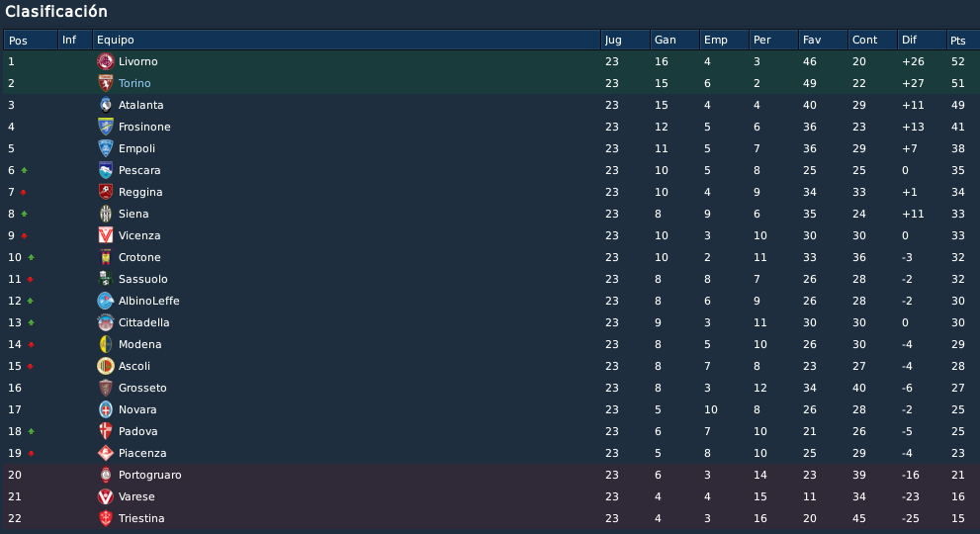Select the Novara row in standings
Image resolution: width=980 pixels, height=534 pixels.
[490, 409]
